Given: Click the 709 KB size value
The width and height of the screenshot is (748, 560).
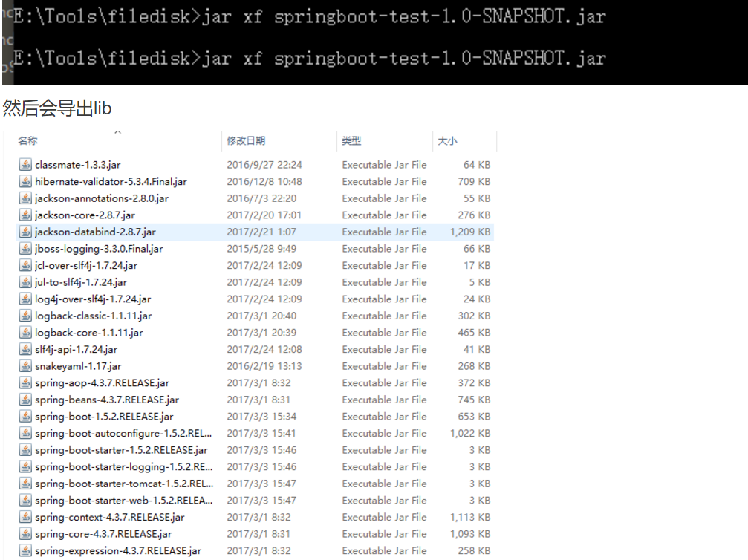Looking at the screenshot, I should pyautogui.click(x=474, y=181).
